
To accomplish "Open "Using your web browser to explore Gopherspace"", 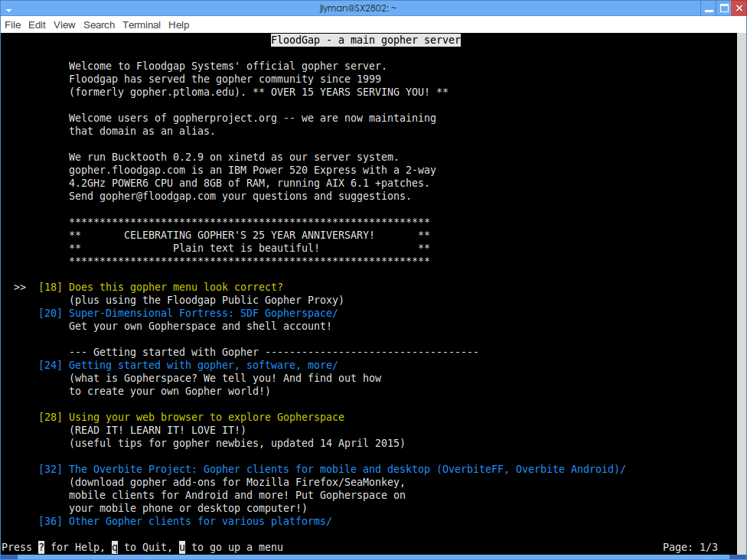I will pos(206,417).
